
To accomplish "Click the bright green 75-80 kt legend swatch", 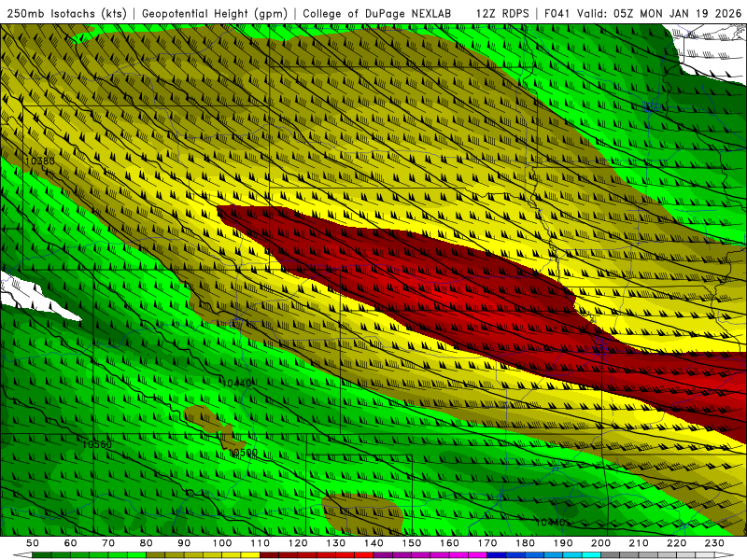I will [136, 554].
